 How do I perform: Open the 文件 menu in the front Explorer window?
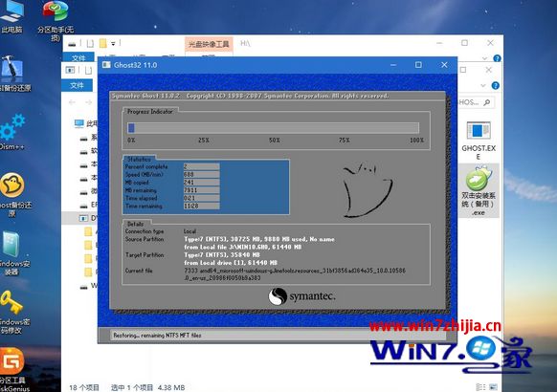77,85
